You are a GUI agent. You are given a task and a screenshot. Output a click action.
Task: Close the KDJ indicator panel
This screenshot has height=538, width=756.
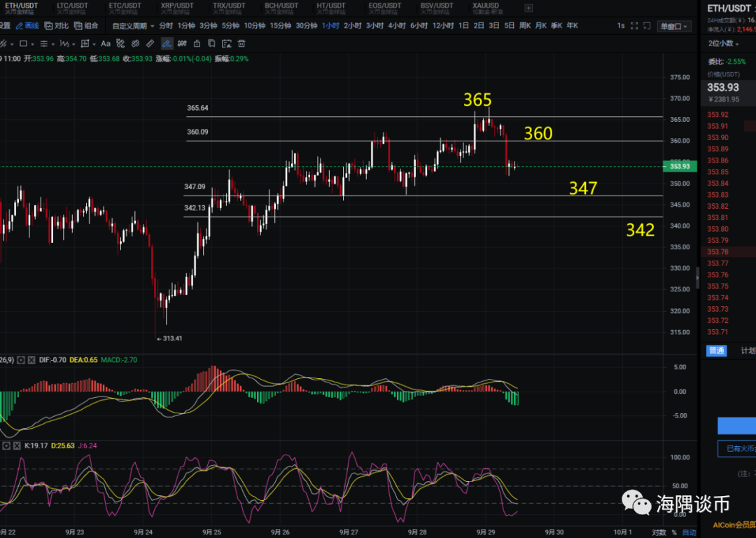(17, 446)
